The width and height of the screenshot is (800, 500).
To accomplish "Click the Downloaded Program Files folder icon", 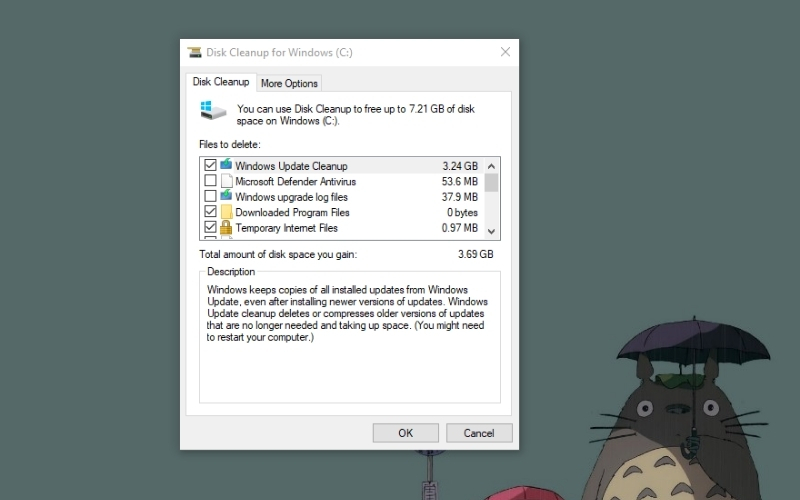I will click(x=226, y=212).
